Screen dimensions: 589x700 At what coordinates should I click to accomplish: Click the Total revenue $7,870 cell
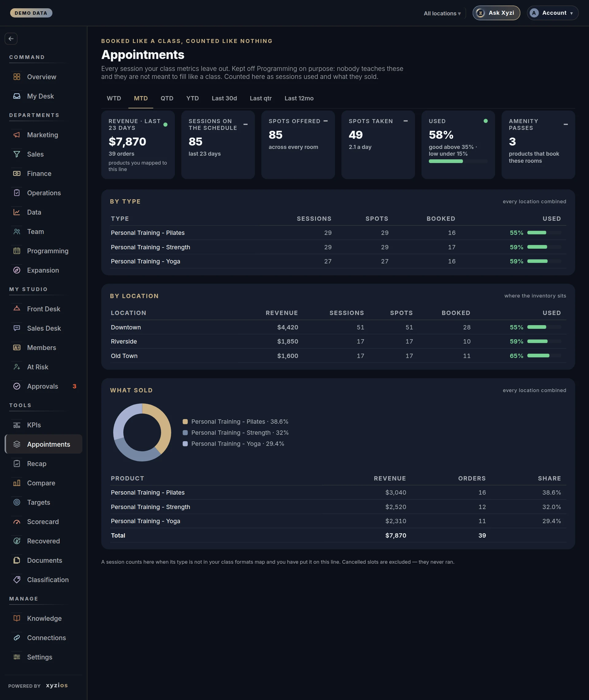pos(396,536)
